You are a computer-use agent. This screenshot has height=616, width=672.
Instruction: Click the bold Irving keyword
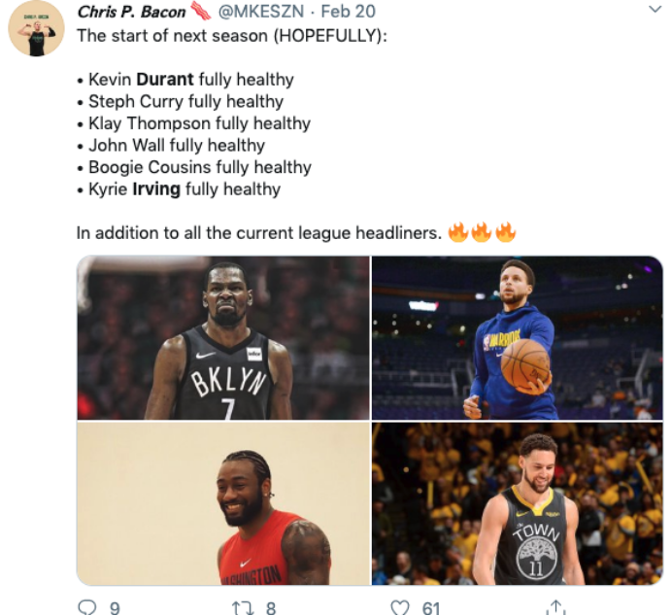(156, 189)
